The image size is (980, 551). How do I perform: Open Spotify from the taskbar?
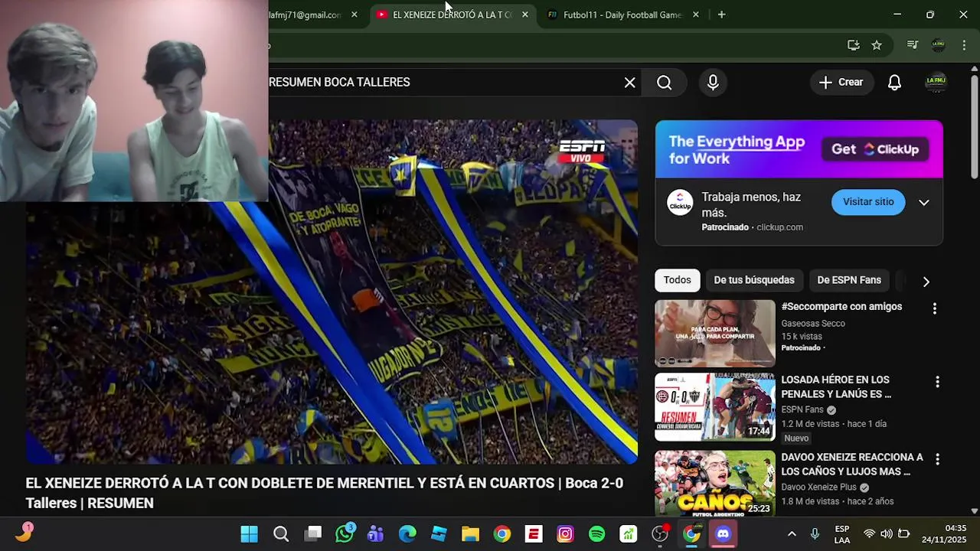coord(596,534)
